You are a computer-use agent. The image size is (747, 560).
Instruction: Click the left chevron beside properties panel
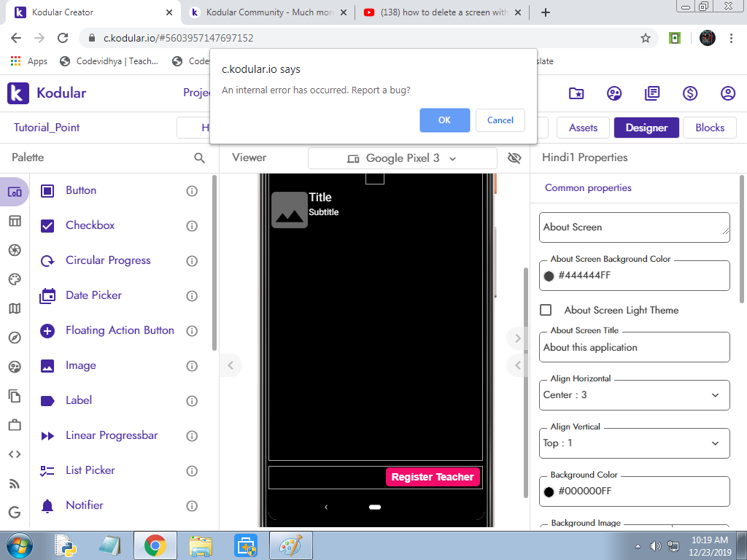point(517,366)
